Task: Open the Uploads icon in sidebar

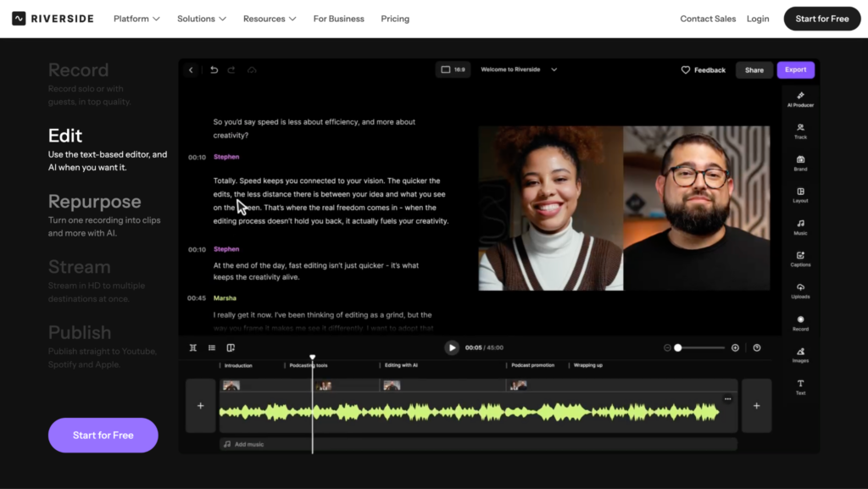Action: click(800, 291)
